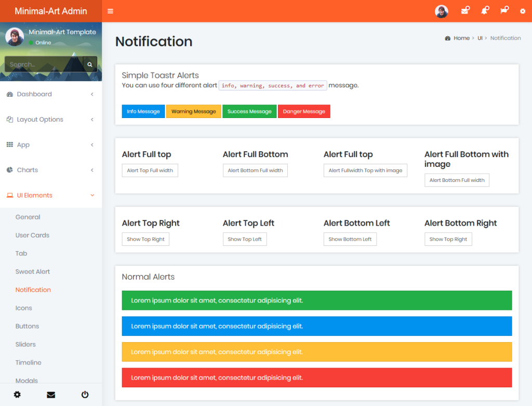Expand the Charts menu chevron

click(x=92, y=170)
